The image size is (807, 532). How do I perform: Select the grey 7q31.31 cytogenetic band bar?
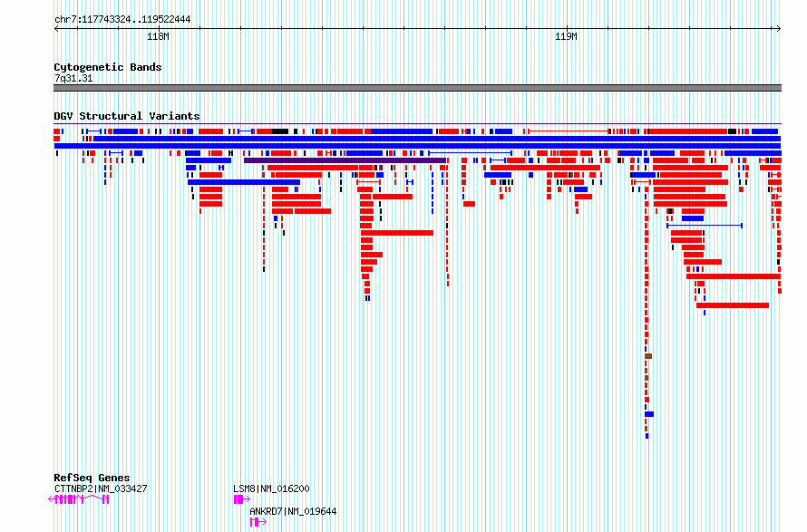(417, 88)
